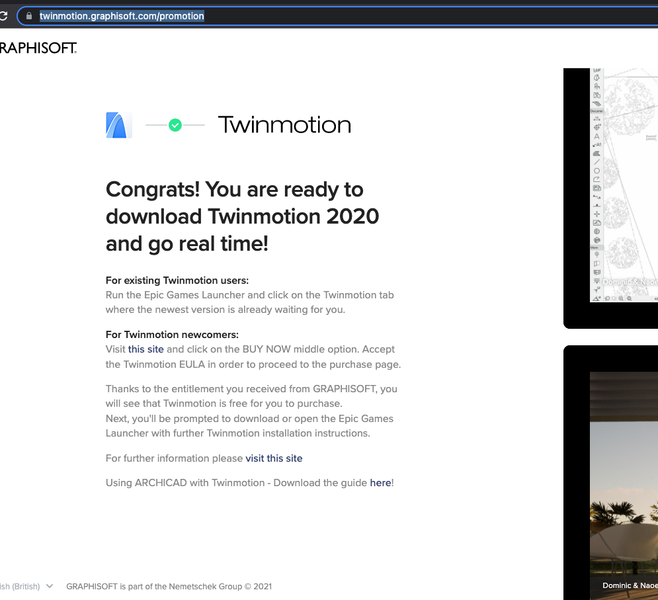The height and width of the screenshot is (600, 658).
Task: Click the twinmotion.graphisoft.com/promotion address bar
Action: coord(336,16)
